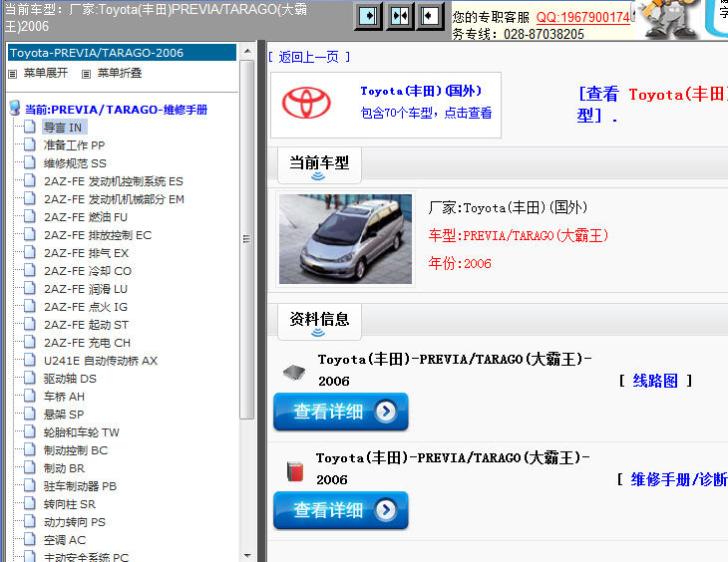Click the page icon beside 维修规范 SS
The width and height of the screenshot is (728, 562).
click(x=30, y=162)
